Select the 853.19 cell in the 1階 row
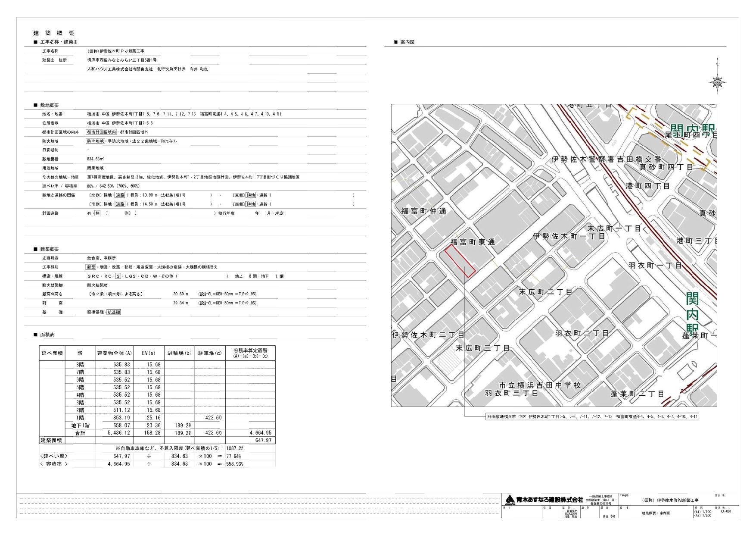Image resolution: width=756 pixels, height=535 pixels. coord(121,418)
